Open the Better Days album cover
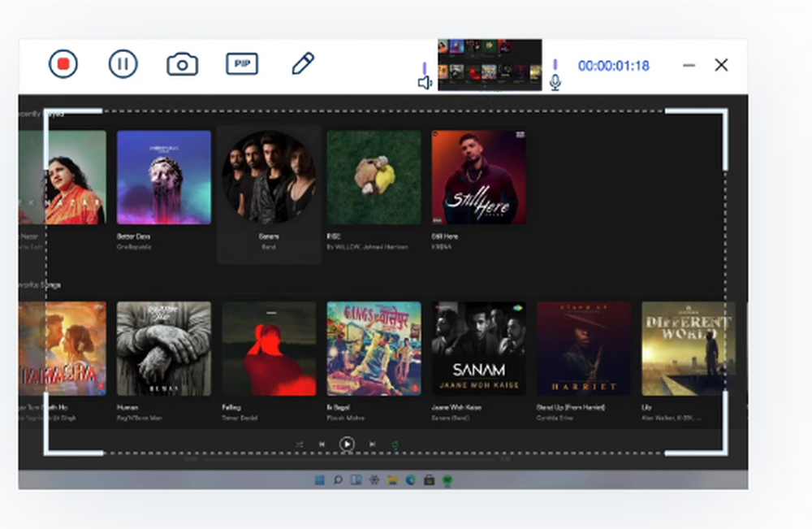Screen dimensions: 812x529 [164, 177]
